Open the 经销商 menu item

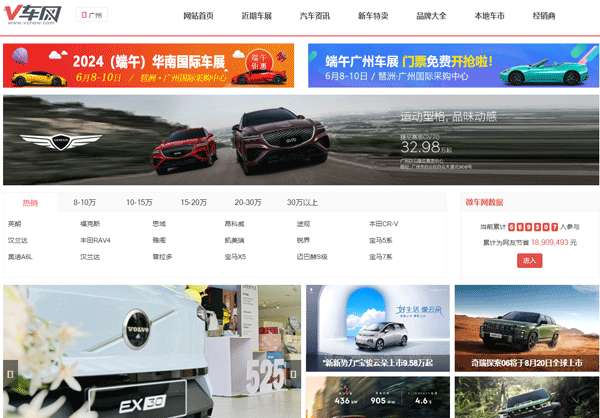[544, 16]
